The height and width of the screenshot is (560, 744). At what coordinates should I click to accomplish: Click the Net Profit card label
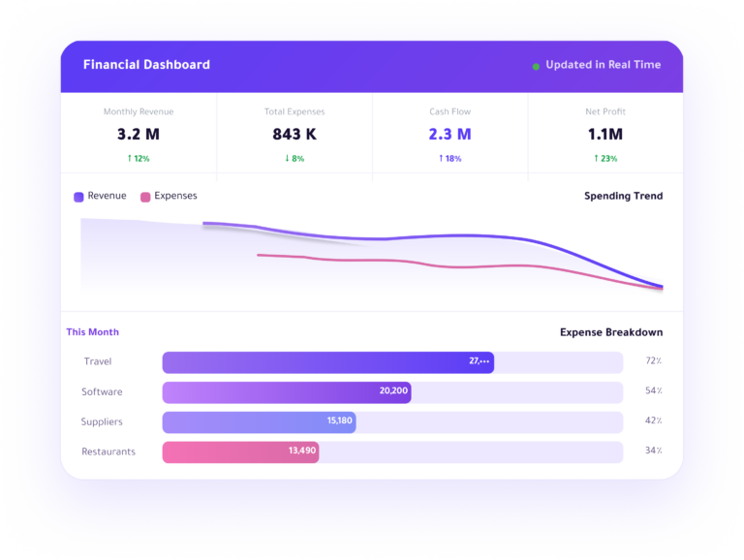(605, 112)
